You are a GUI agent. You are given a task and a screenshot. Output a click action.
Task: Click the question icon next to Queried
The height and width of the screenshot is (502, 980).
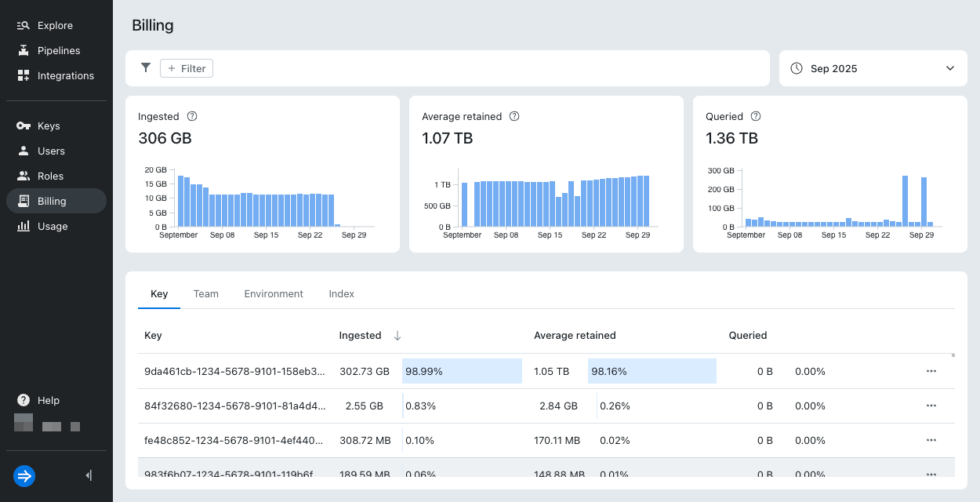pyautogui.click(x=756, y=116)
